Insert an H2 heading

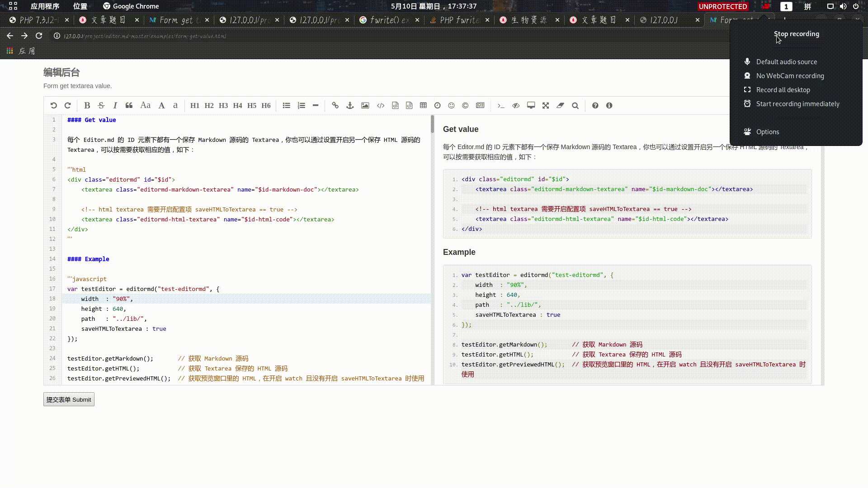209,105
